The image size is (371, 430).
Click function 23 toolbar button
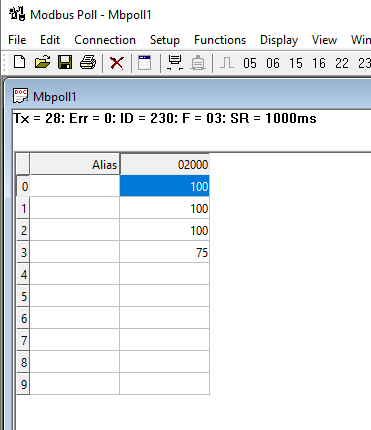(x=364, y=63)
